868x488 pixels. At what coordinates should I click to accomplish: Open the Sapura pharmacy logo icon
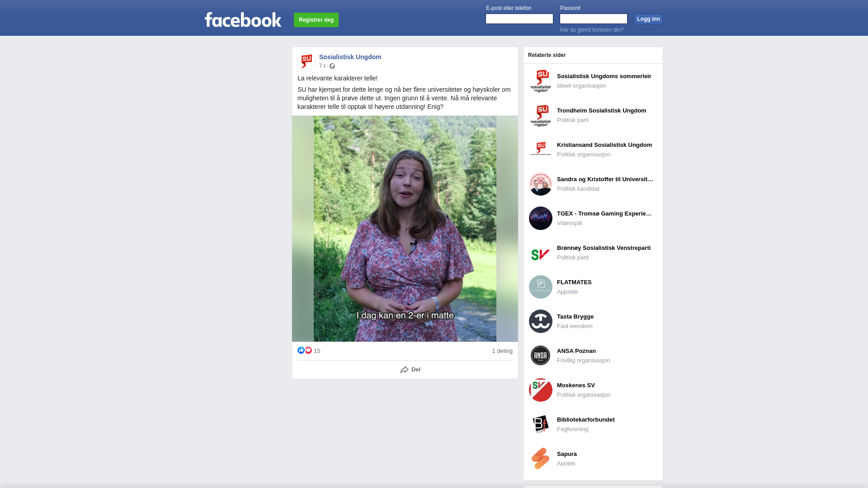(541, 459)
